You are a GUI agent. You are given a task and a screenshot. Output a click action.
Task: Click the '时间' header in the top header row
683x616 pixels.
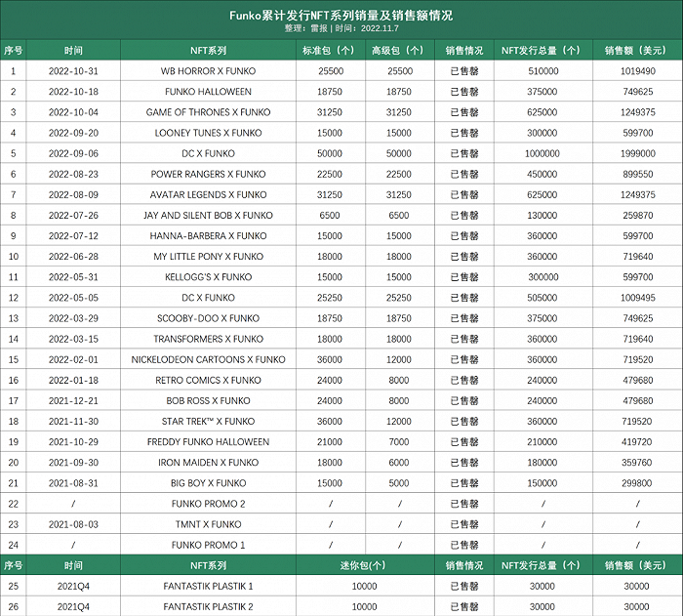pos(73,51)
